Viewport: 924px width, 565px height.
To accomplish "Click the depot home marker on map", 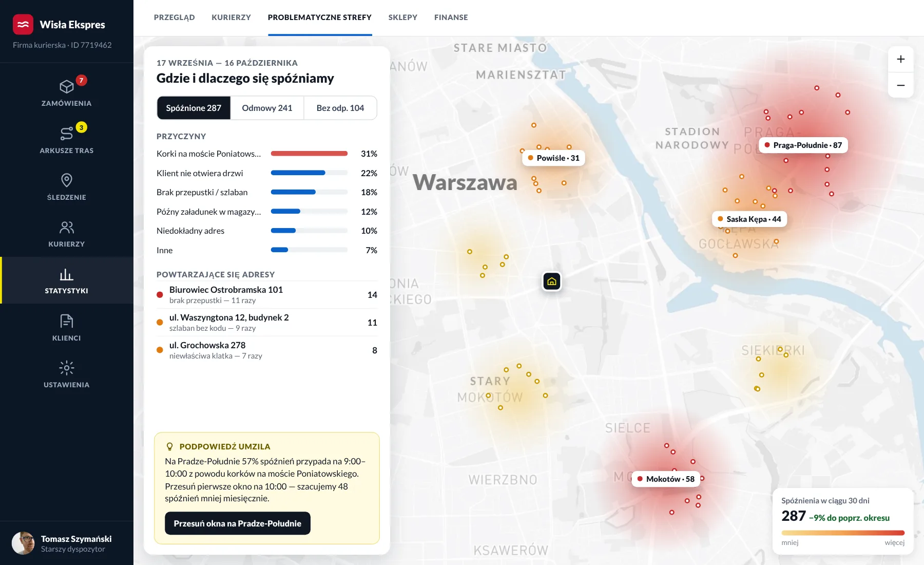I will [552, 281].
